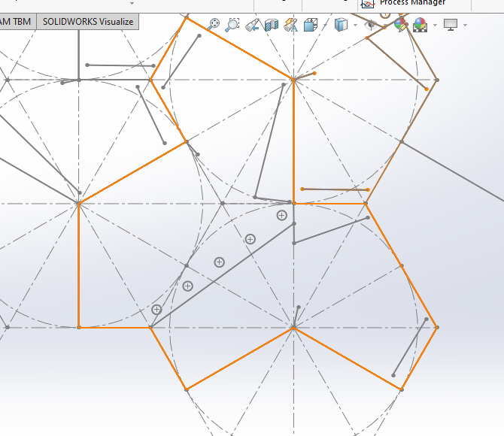Select the Zoom to Area tool
The image size is (504, 436).
pos(232,25)
